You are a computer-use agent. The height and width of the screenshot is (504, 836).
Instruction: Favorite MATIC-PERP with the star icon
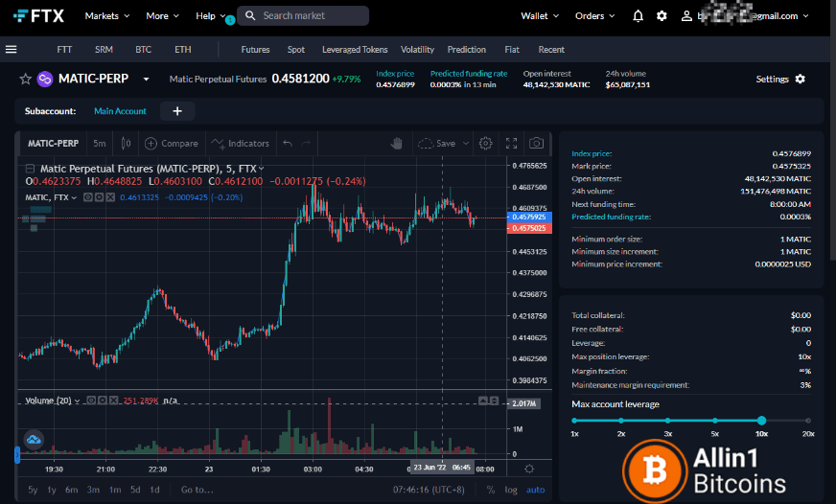[x=25, y=80]
